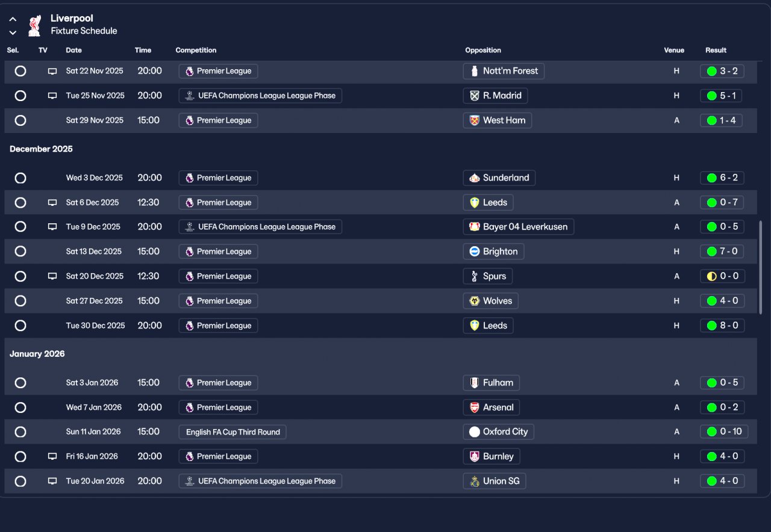The width and height of the screenshot is (771, 532).
Task: Click TV icon for Burnley match
Action: coord(52,457)
